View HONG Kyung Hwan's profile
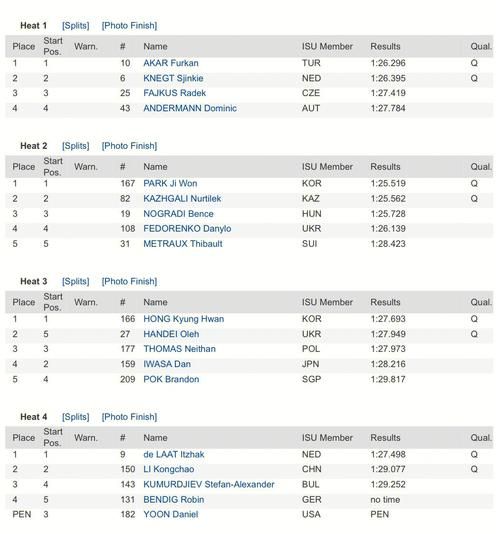Viewport: 500px width, 534px height. (x=184, y=319)
